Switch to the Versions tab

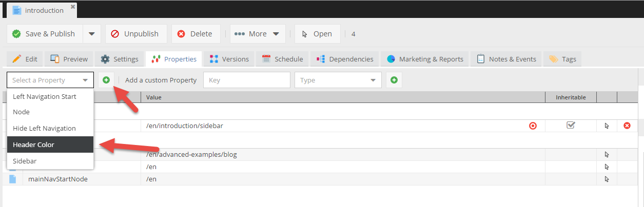pyautogui.click(x=229, y=59)
